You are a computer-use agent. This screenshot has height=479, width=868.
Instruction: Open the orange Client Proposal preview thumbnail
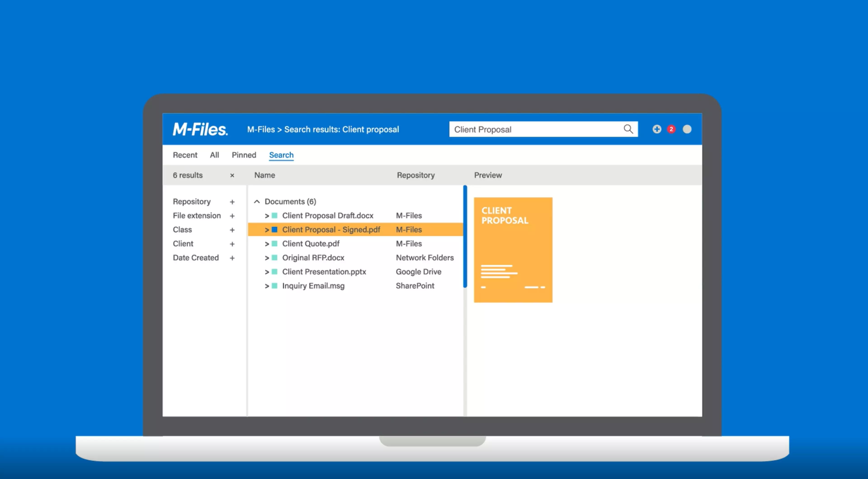[x=513, y=250]
